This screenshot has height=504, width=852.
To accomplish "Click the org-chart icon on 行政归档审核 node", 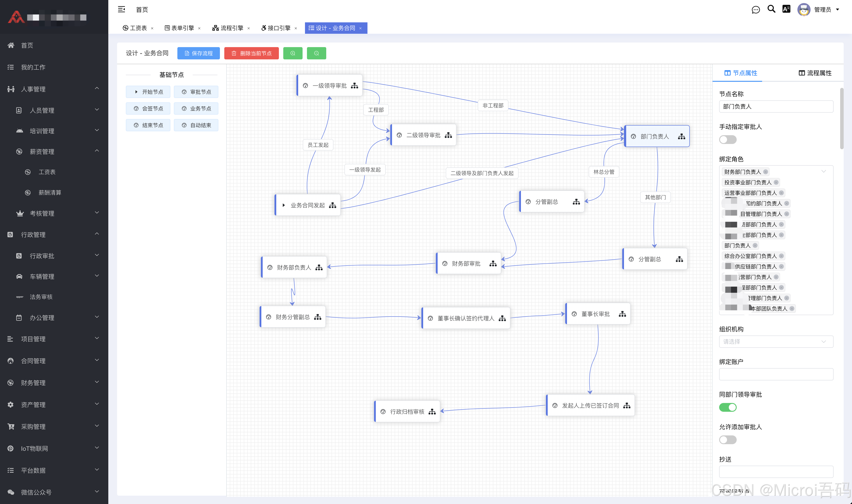I will [432, 412].
